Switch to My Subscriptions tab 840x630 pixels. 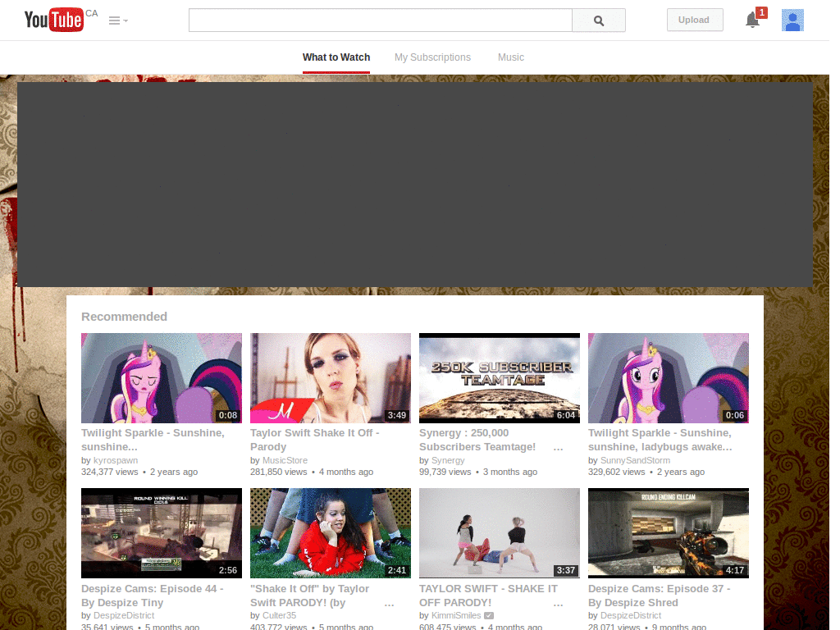[x=433, y=57]
